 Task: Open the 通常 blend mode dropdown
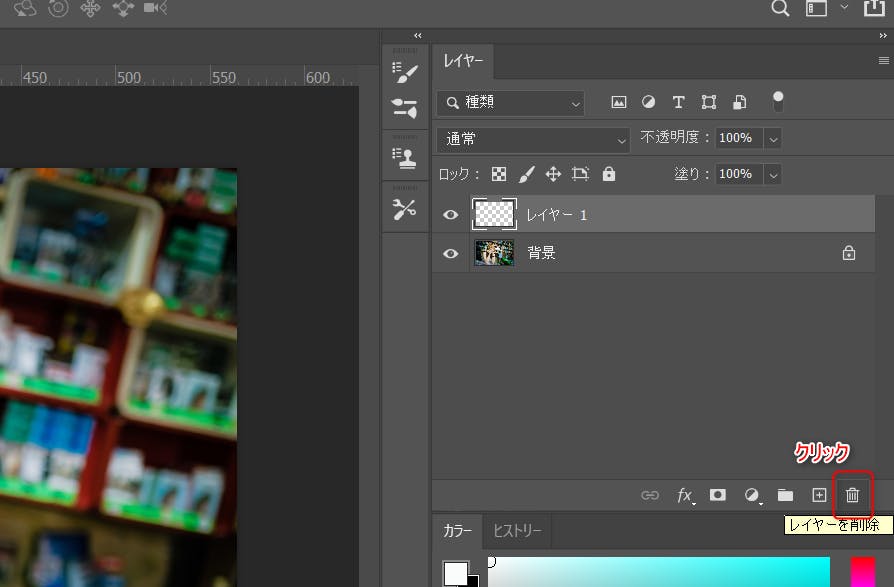coord(533,139)
